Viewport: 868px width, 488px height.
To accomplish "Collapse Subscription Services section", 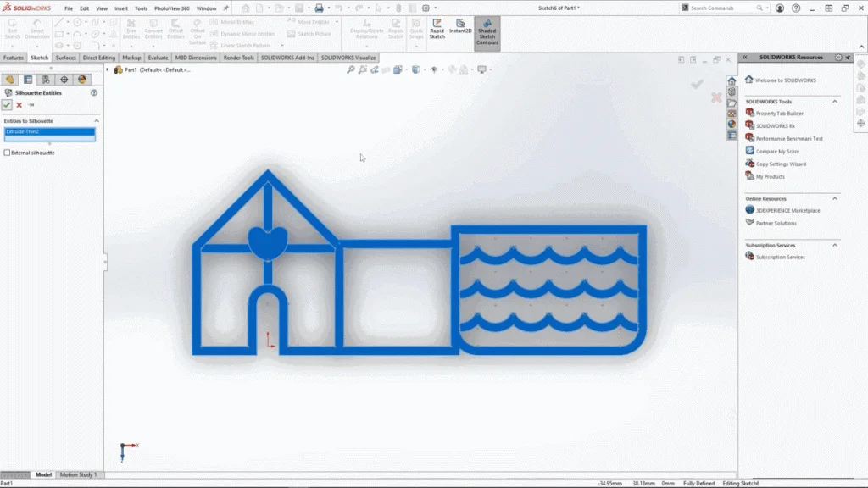I will [x=835, y=245].
